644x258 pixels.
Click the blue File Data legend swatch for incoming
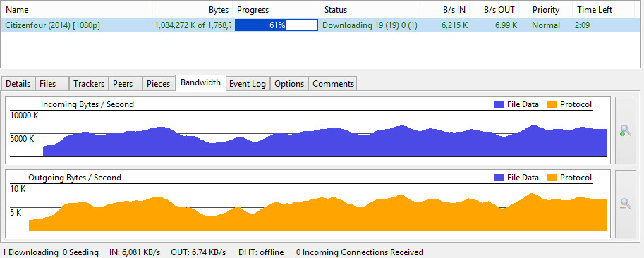tap(499, 104)
